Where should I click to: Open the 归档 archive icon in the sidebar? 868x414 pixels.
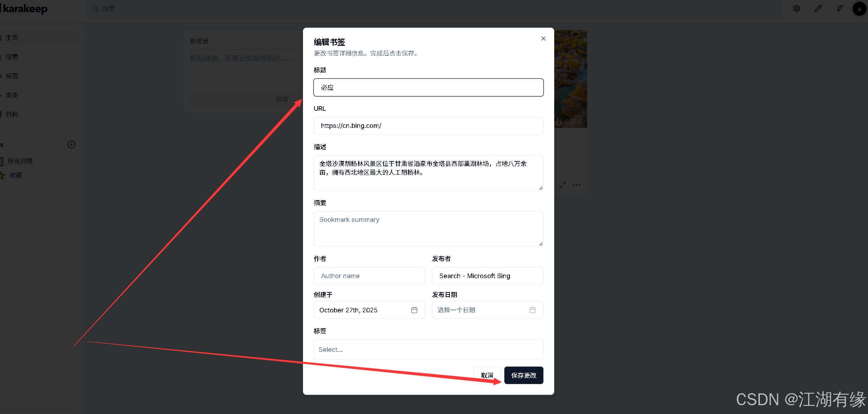(2, 114)
